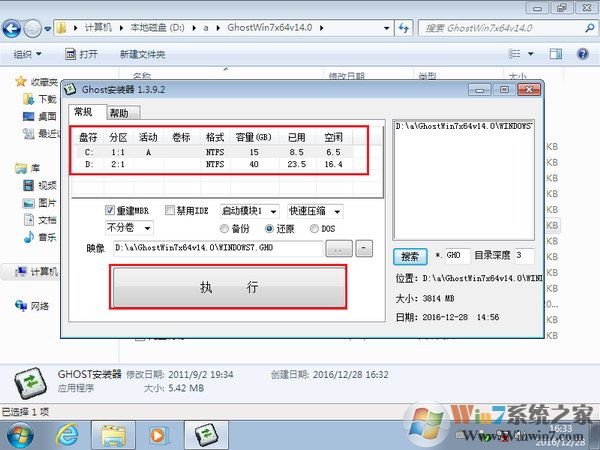The image size is (600, 450).
Task: Click the search magnifier icon in Explorer
Action: (590, 28)
